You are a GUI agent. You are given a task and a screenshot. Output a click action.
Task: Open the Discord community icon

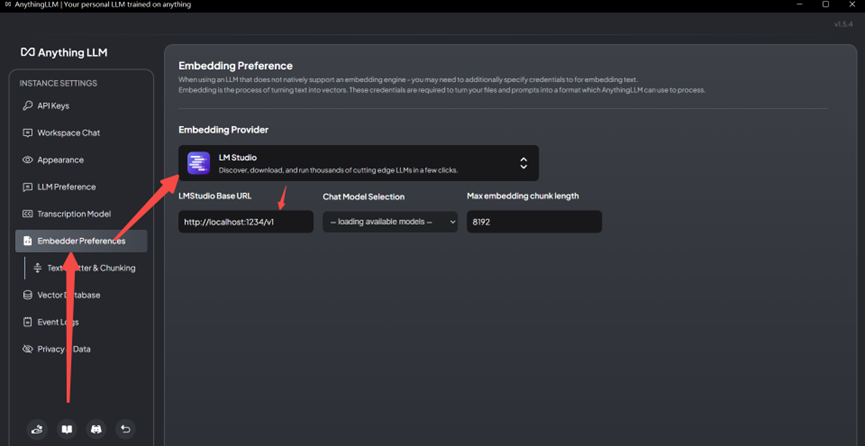[96, 429]
